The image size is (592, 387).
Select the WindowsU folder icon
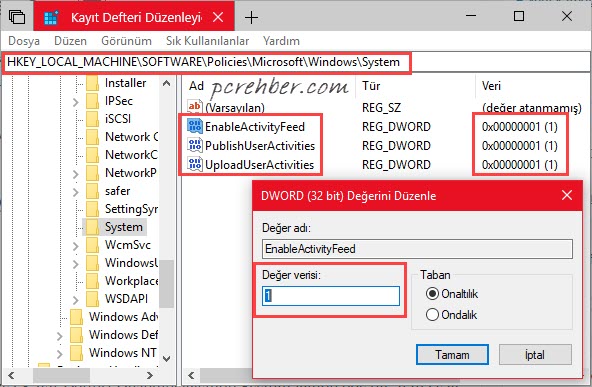pos(92,263)
